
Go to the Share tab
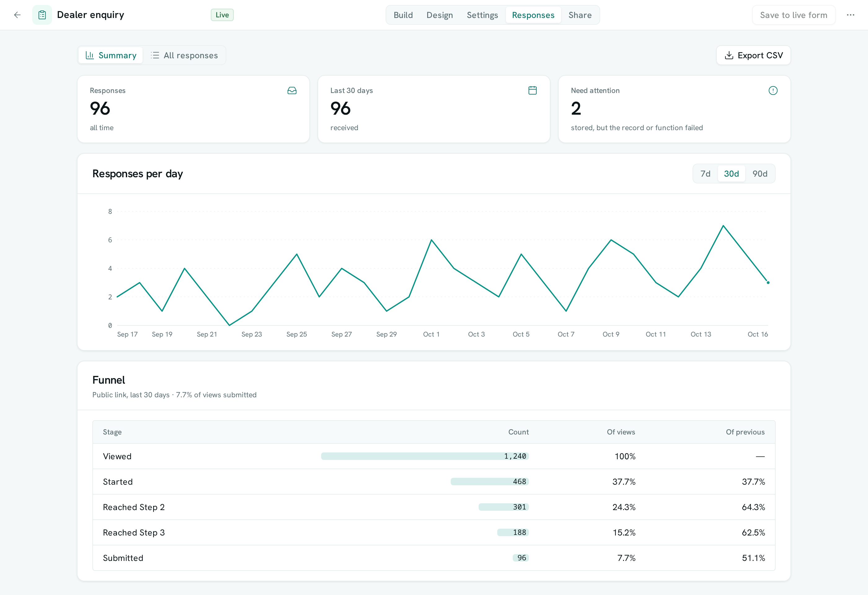click(580, 15)
